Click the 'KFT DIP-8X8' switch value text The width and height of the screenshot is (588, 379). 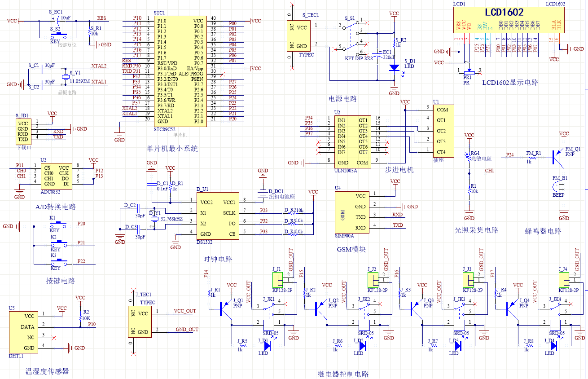click(x=359, y=58)
